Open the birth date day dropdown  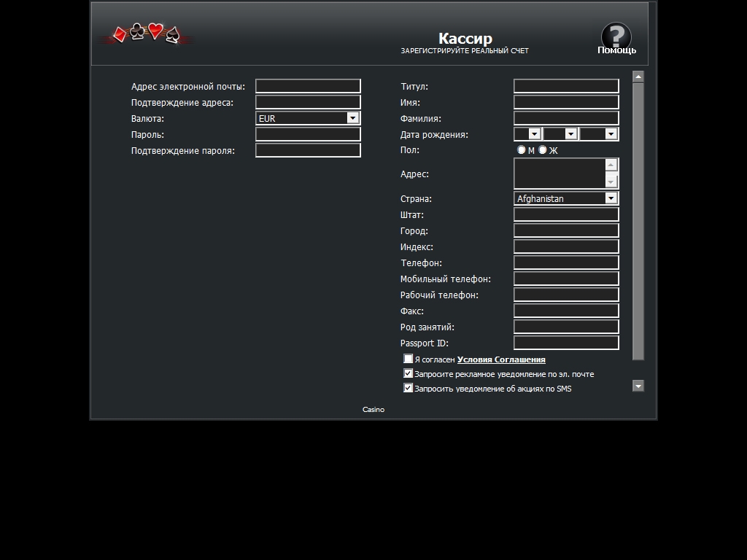[x=534, y=134]
